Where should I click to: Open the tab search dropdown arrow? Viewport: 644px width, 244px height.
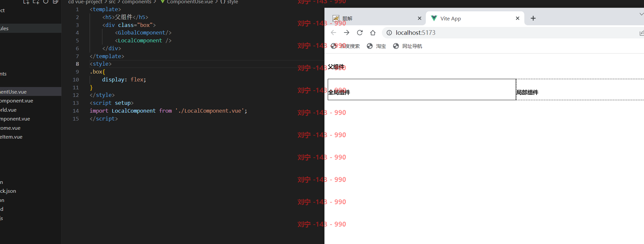pos(641,14)
